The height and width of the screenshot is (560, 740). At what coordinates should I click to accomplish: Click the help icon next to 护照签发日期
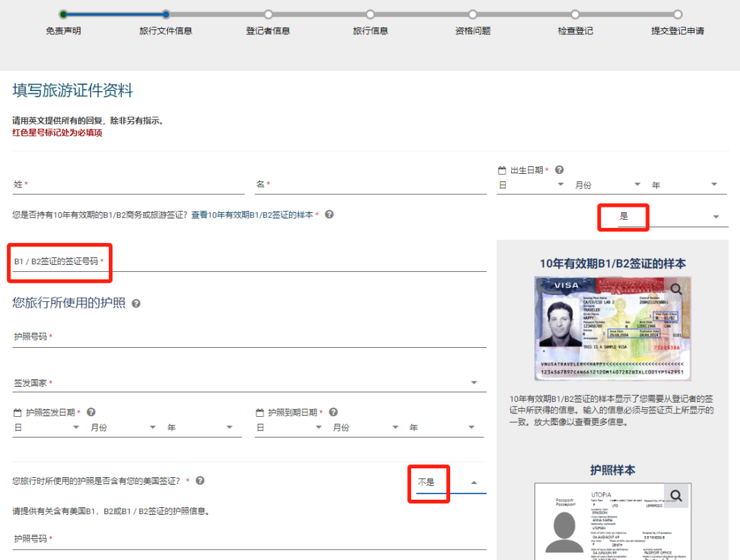(x=90, y=411)
